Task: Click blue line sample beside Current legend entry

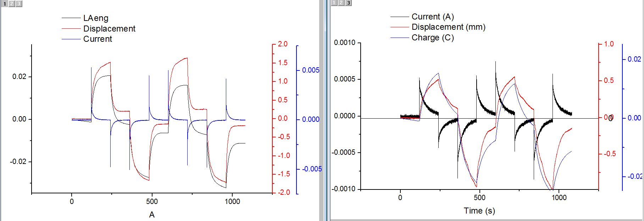Action: (x=71, y=39)
